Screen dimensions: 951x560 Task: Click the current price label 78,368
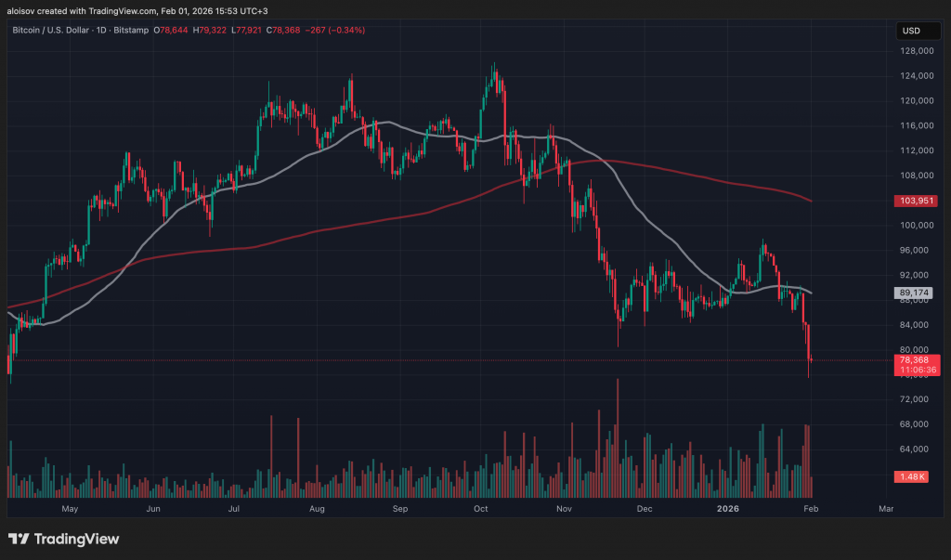tap(911, 359)
